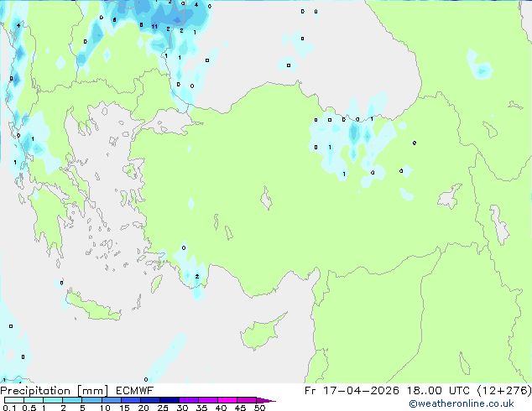Viewport: 532px width, 411px height.
Task: Click the '[mm]' unit label
Action: coord(92,391)
